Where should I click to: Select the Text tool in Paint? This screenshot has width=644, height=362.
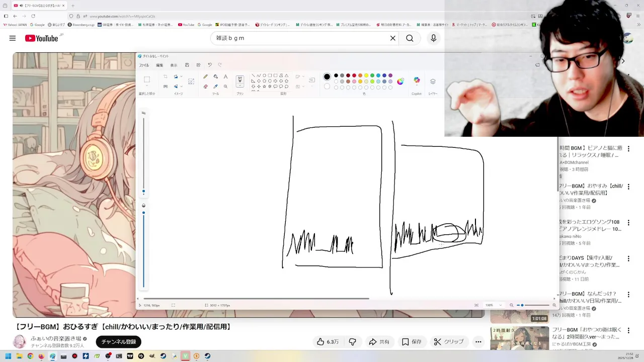point(225,76)
